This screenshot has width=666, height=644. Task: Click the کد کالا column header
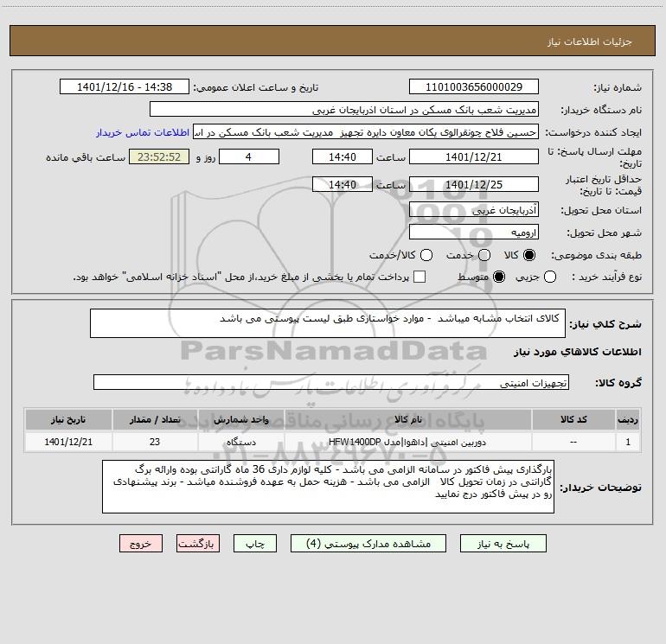573,419
